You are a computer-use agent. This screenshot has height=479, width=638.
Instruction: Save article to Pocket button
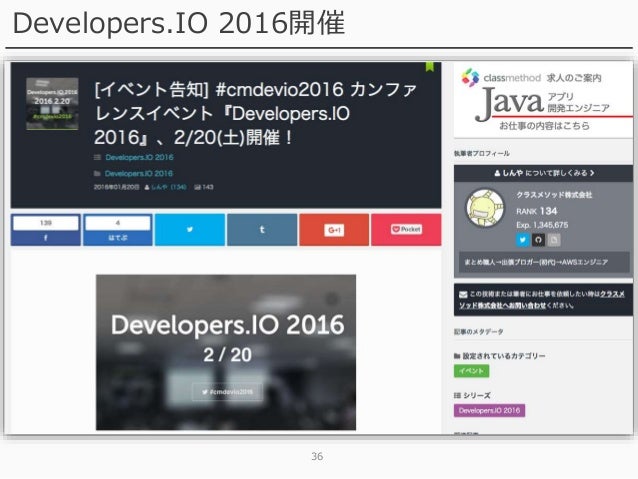[x=406, y=230]
